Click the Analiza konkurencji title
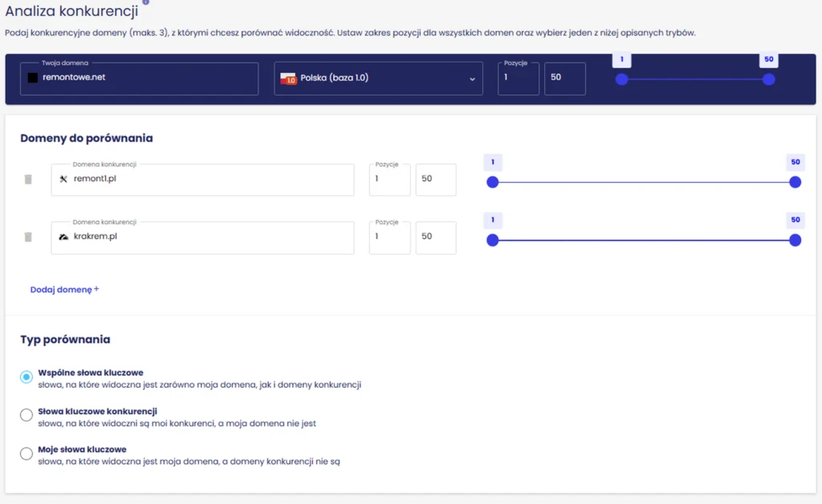This screenshot has height=504, width=822. (x=71, y=11)
